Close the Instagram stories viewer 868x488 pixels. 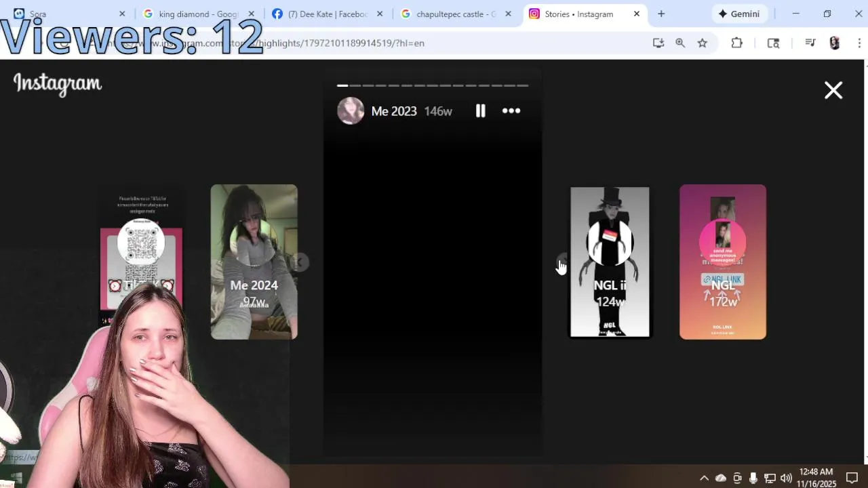[833, 90]
